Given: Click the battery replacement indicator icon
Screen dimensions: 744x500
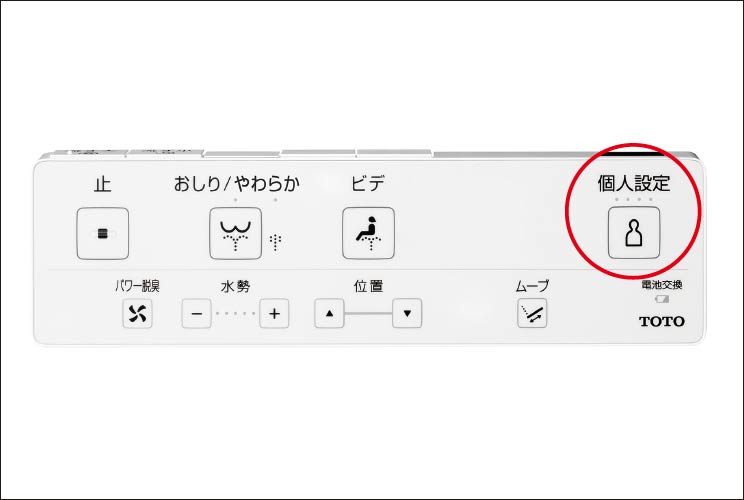Looking at the screenshot, I should [x=662, y=299].
